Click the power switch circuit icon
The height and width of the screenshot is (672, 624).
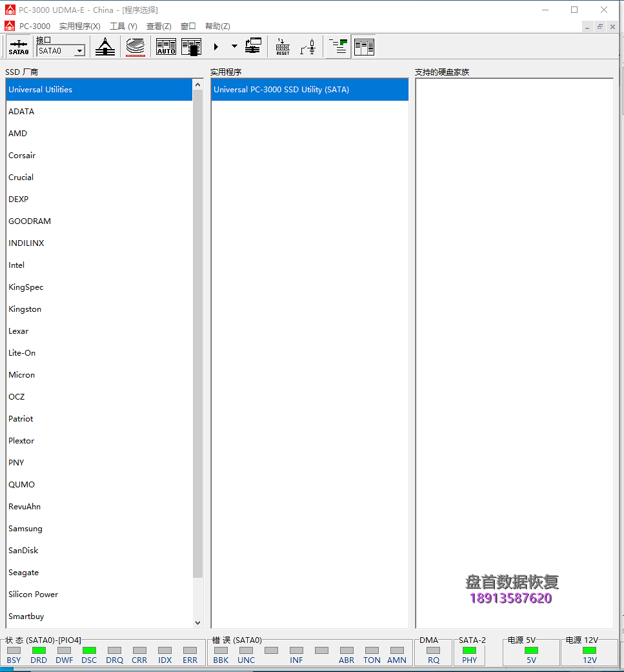point(308,46)
